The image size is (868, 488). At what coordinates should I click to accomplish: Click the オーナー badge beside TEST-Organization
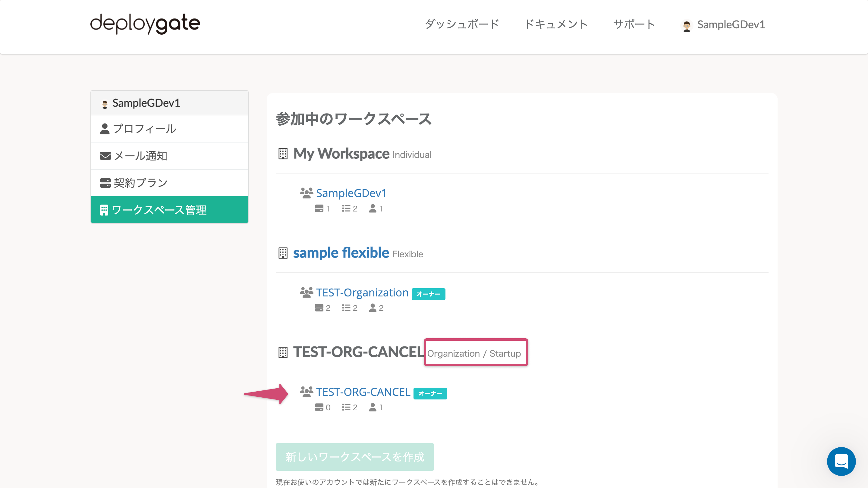(428, 294)
